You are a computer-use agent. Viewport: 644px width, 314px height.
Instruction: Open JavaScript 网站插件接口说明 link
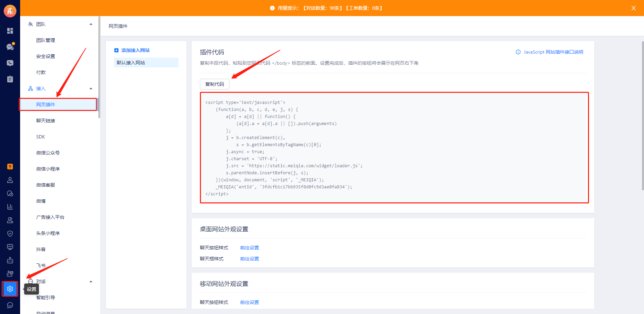tap(553, 52)
